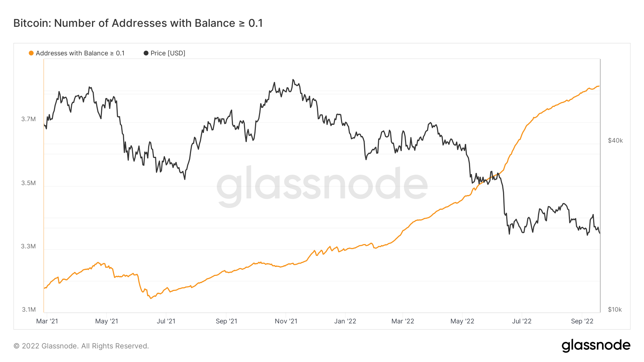
Task: Click the $40k right axis label
Action: 615,140
